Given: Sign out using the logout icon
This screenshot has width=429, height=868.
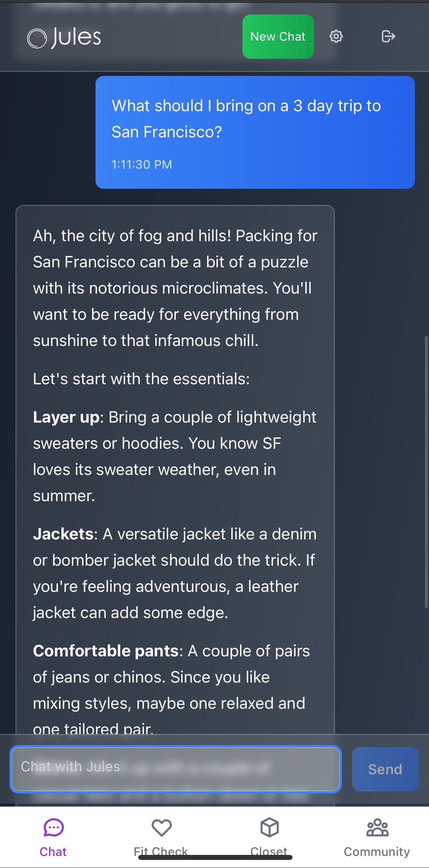Looking at the screenshot, I should click(388, 36).
